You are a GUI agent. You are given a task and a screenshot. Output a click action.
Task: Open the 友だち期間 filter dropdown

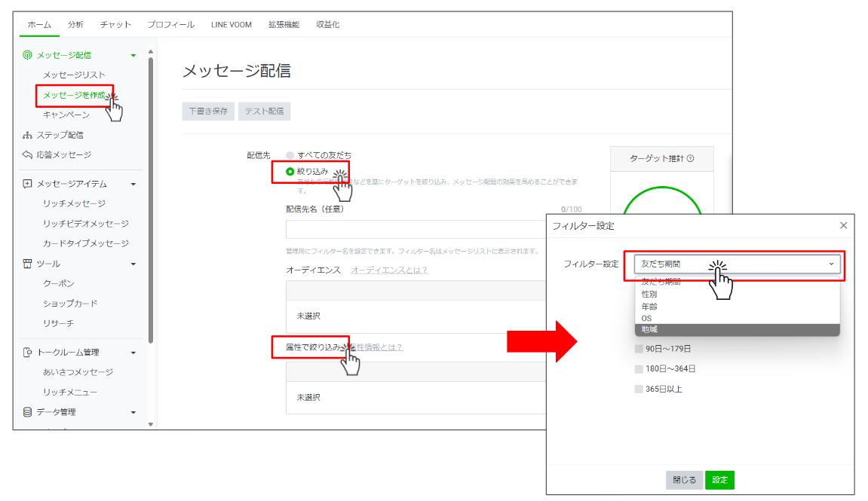point(737,264)
